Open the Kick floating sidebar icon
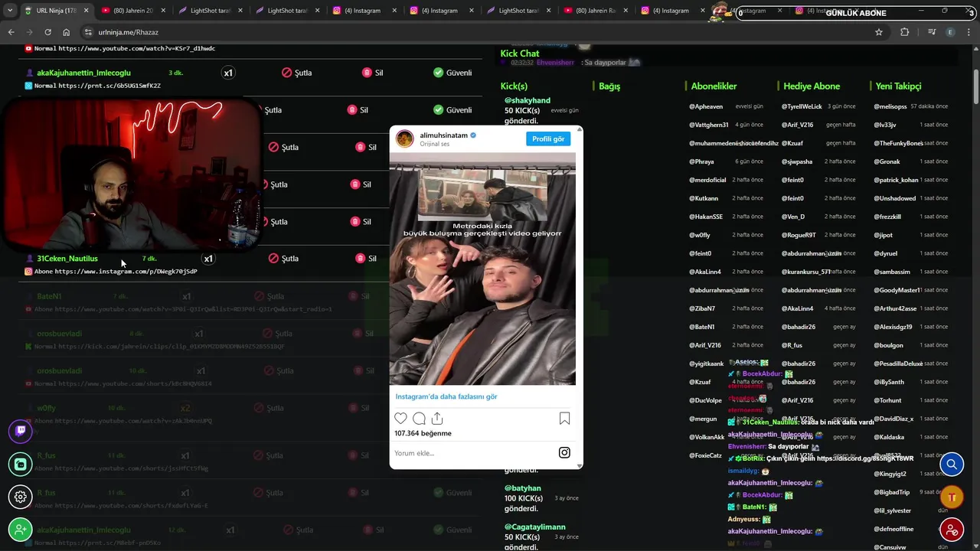Viewport: 980px width, 551px height. click(x=21, y=464)
